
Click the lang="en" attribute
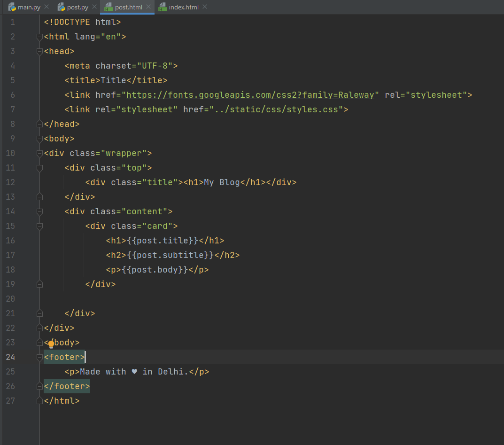coord(98,37)
